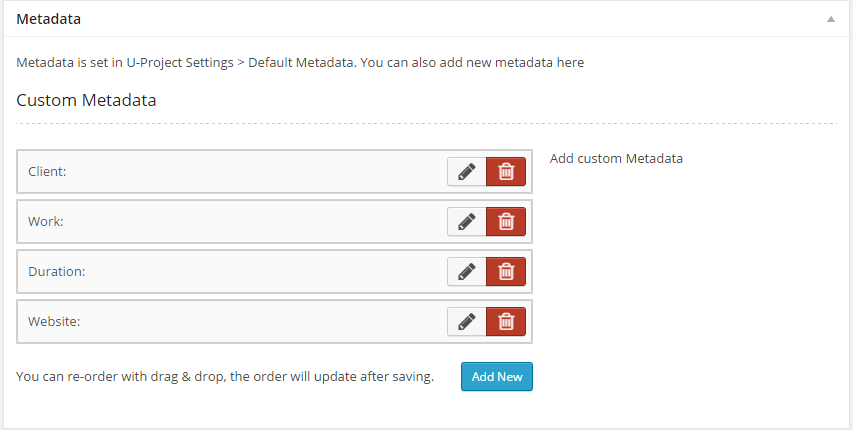
Task: Delete the Client metadata row
Action: 506,171
